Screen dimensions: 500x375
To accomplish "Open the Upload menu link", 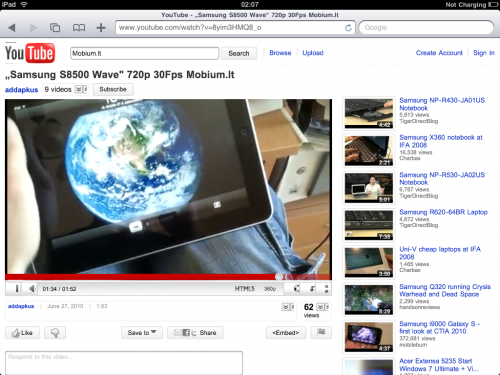I will [x=313, y=53].
